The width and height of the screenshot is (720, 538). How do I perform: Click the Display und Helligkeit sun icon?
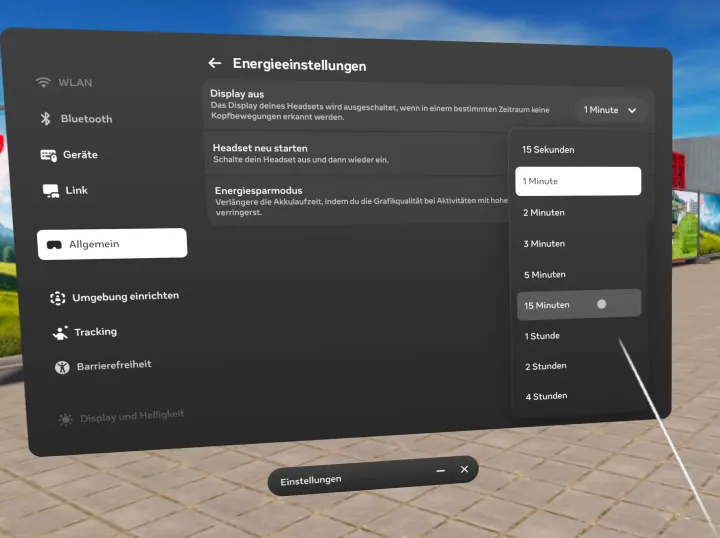65,419
